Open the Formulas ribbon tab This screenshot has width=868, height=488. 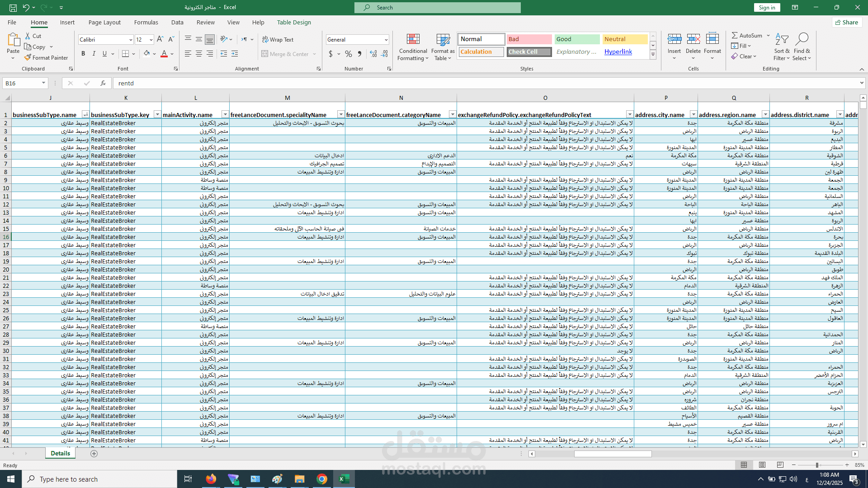[x=146, y=22]
